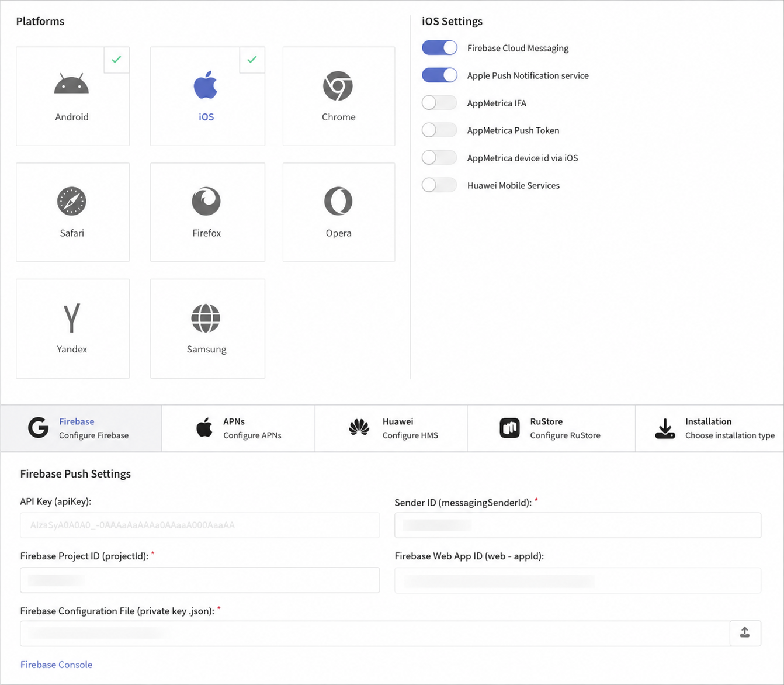The image size is (784, 685).
Task: Enable AppMetrica device id via iOS toggle
Action: [x=439, y=158]
